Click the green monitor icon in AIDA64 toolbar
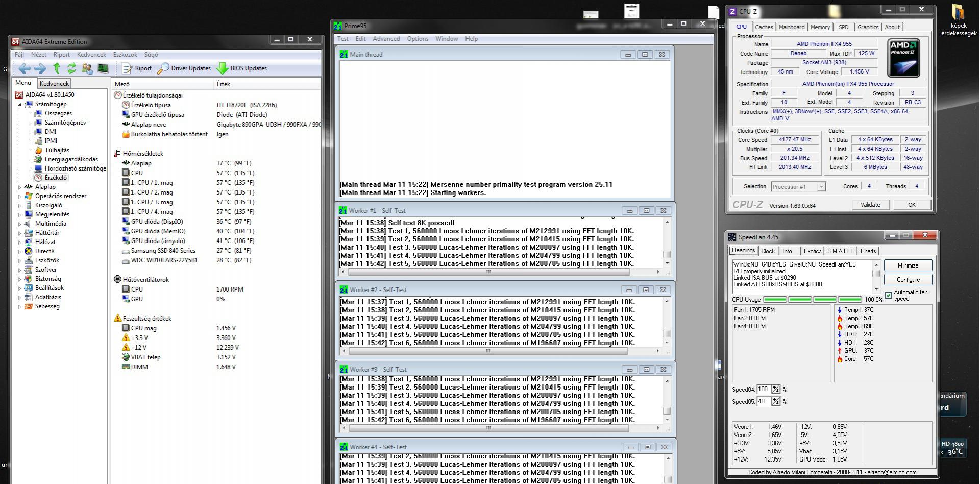 103,68
